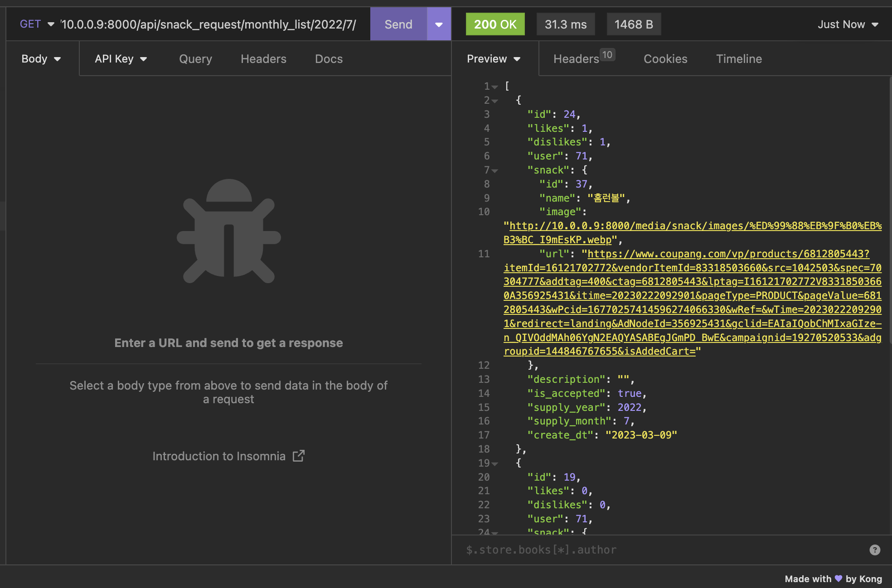Image resolution: width=892 pixels, height=588 pixels.
Task: Click the Send button
Action: click(398, 24)
